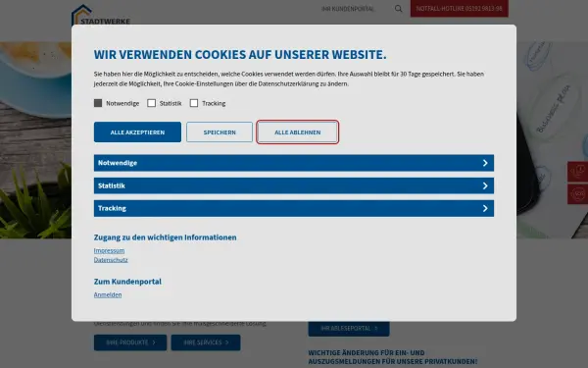Open the Datenschutz link
The width and height of the screenshot is (588, 368).
point(111,260)
